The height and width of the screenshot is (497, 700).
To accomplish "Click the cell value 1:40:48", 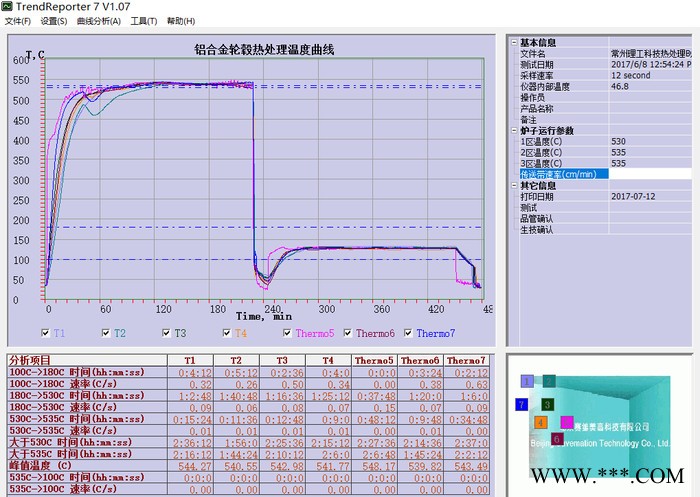I will pyautogui.click(x=237, y=396).
